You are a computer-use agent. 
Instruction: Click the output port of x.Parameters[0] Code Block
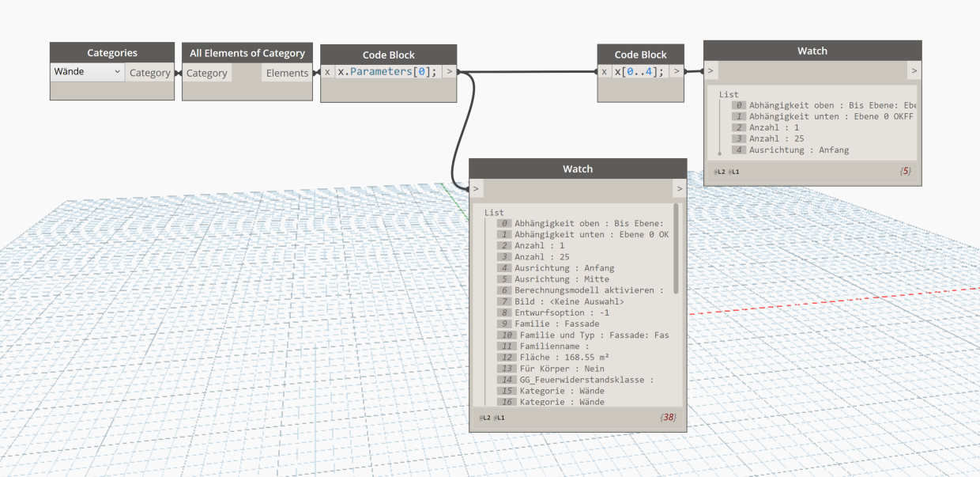click(451, 70)
